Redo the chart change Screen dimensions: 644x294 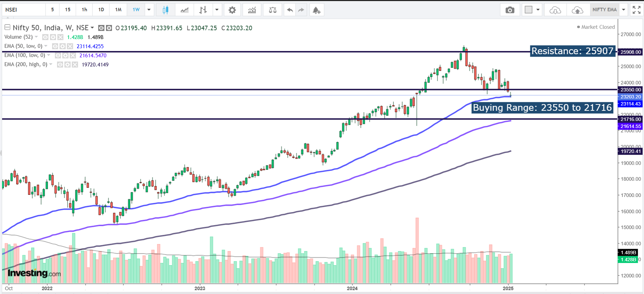click(x=301, y=10)
